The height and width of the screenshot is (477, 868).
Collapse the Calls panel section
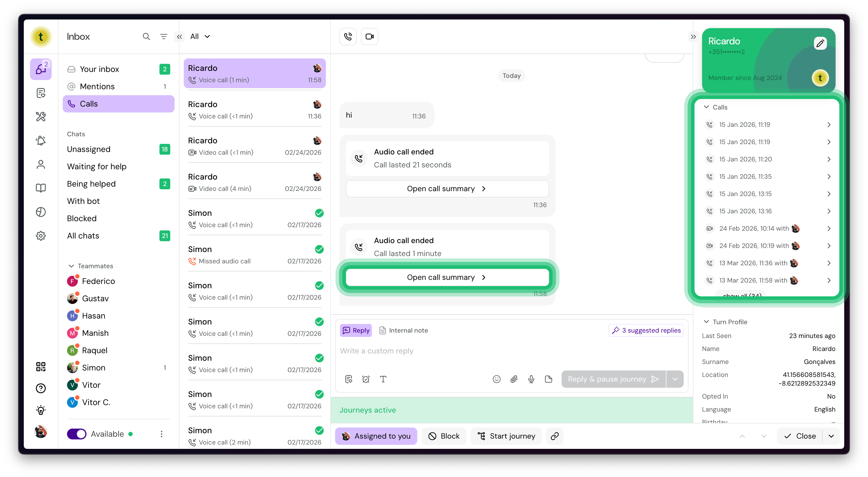[x=706, y=107]
